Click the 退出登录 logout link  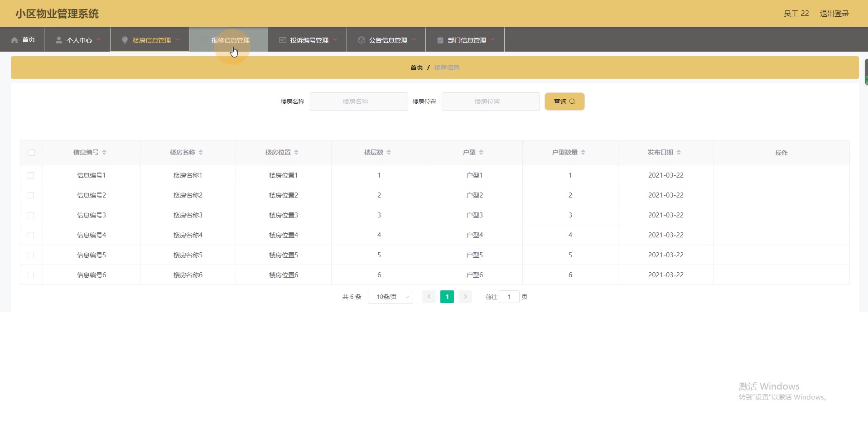click(834, 14)
